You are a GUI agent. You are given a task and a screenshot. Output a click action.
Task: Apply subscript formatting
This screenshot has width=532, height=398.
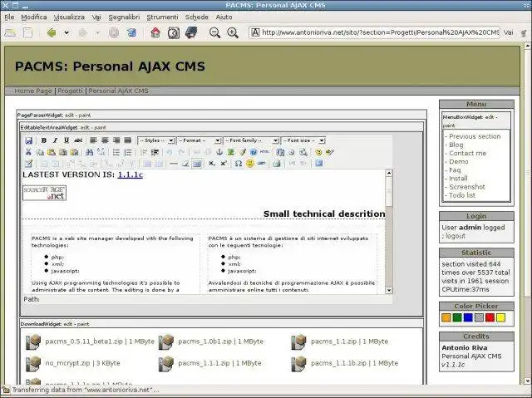[212, 164]
